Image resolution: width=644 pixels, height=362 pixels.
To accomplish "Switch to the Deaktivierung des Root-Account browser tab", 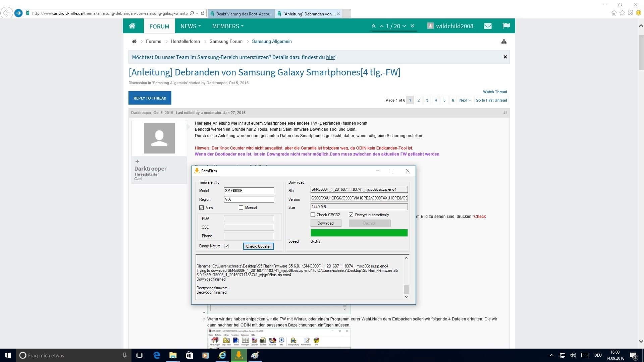I will pyautogui.click(x=241, y=14).
